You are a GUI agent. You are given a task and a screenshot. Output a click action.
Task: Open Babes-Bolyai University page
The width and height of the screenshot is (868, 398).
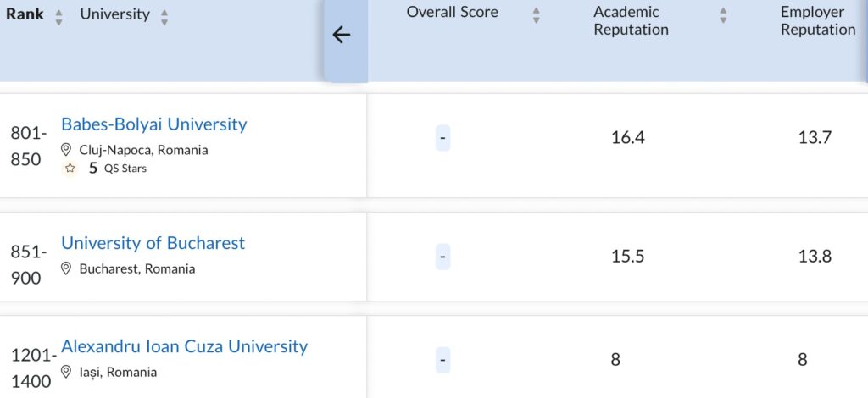click(x=153, y=124)
